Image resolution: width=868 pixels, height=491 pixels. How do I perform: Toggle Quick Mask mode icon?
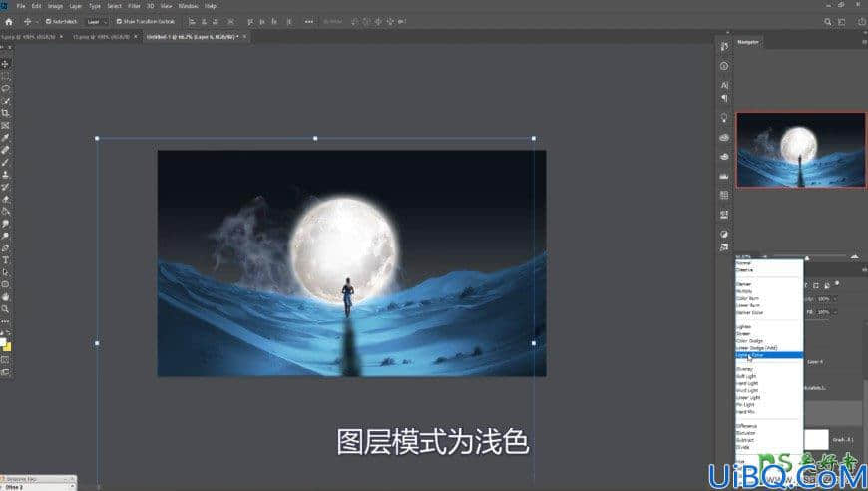click(x=6, y=360)
